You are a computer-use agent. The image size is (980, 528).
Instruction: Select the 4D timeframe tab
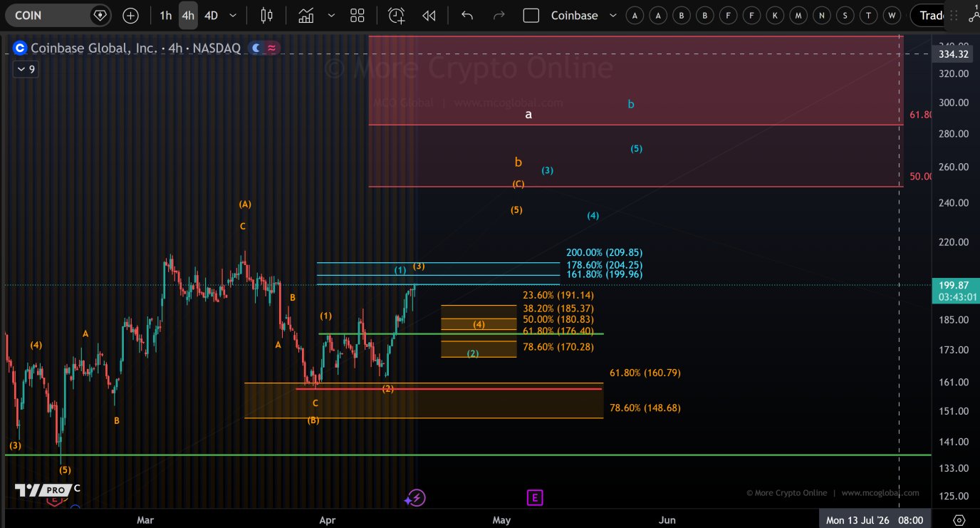(211, 15)
